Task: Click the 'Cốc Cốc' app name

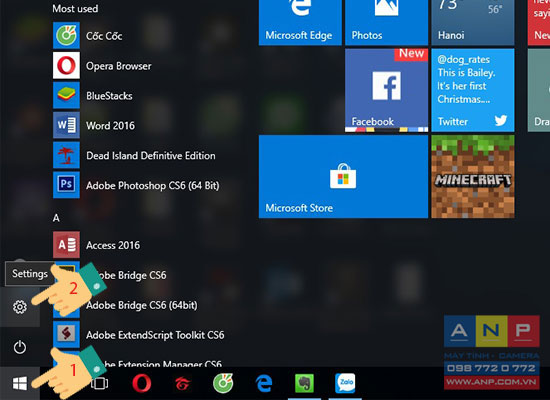Action: [104, 36]
